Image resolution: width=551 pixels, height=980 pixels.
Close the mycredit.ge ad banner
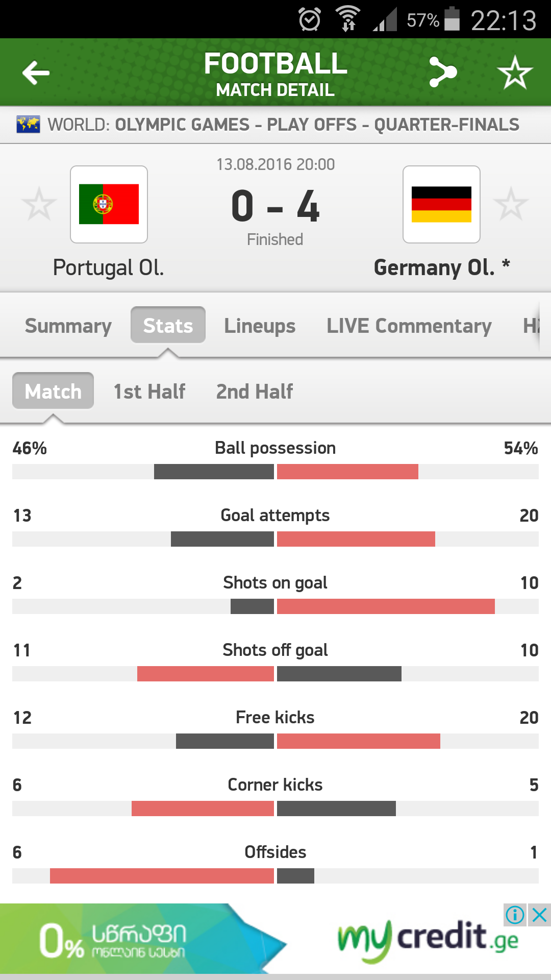[x=539, y=915]
